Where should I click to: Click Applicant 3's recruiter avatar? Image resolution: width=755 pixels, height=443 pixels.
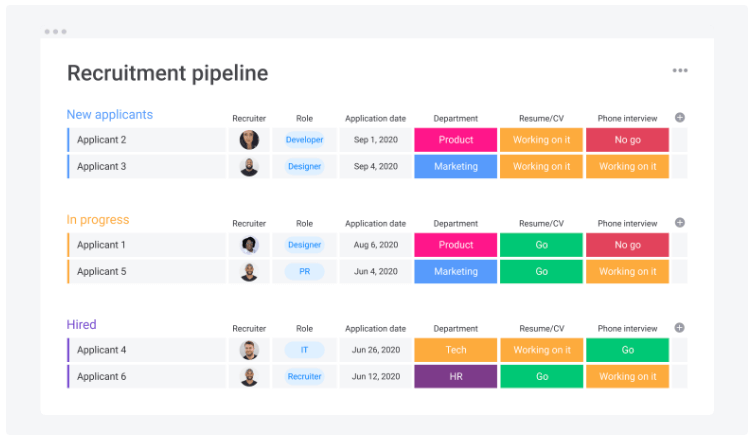coord(249,167)
